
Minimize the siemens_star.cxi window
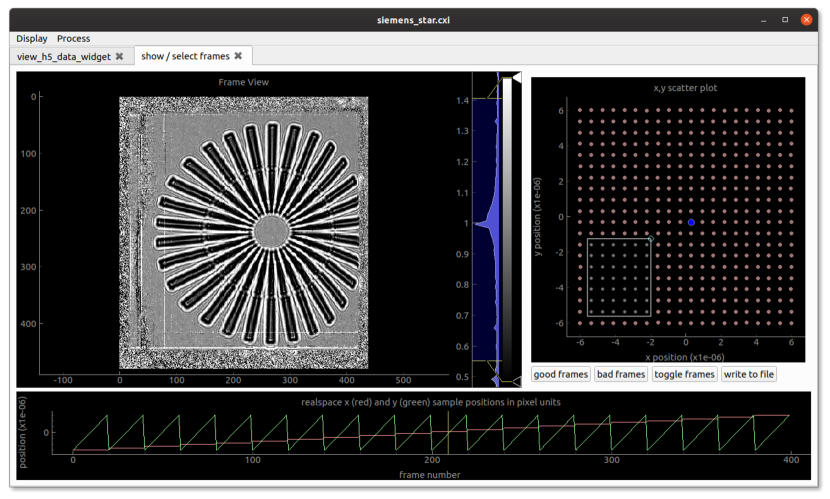tap(762, 19)
